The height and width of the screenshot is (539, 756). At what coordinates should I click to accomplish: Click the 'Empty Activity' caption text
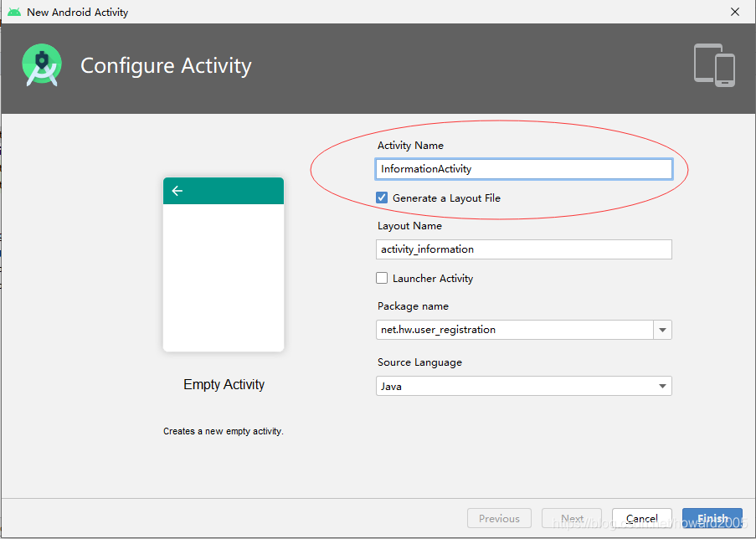point(224,384)
